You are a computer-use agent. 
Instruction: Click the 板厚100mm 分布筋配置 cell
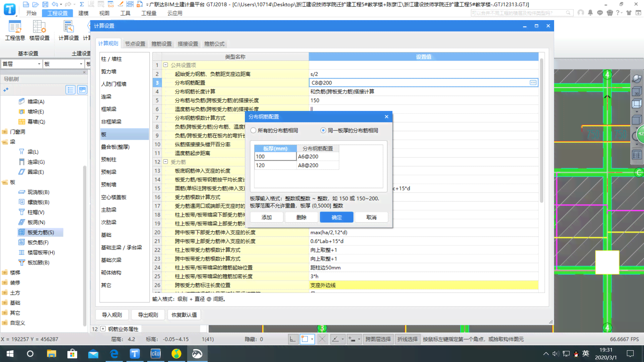[x=318, y=157]
